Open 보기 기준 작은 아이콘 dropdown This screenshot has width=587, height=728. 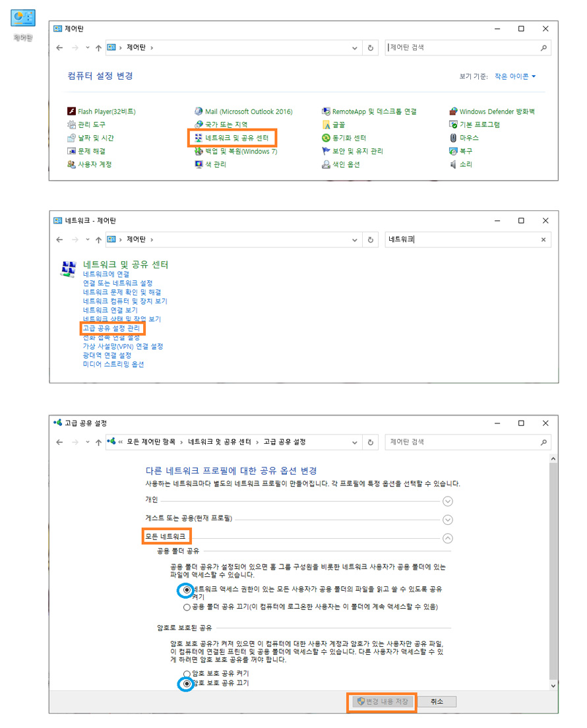(x=515, y=76)
